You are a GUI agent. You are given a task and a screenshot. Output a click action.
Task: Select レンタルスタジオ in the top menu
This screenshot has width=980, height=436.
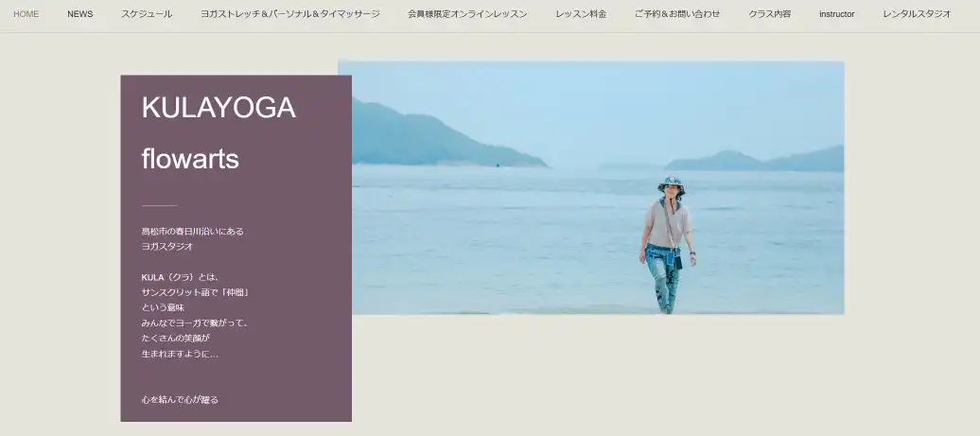tap(917, 14)
